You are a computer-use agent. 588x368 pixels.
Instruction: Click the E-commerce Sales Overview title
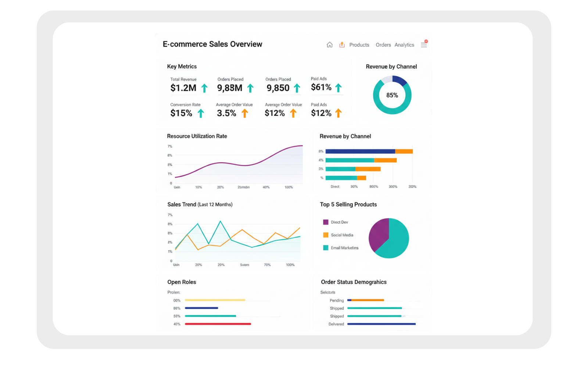212,44
